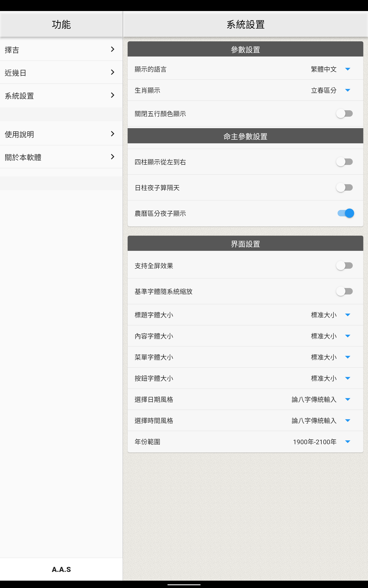Click the 顯示的語言 label
Image resolution: width=368 pixels, height=588 pixels.
tap(151, 69)
